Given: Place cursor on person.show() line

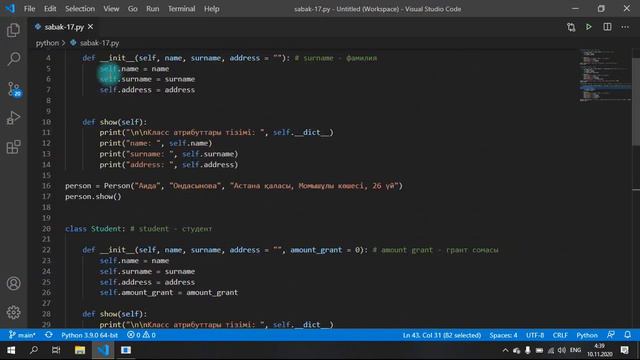Looking at the screenshot, I should click(93, 196).
